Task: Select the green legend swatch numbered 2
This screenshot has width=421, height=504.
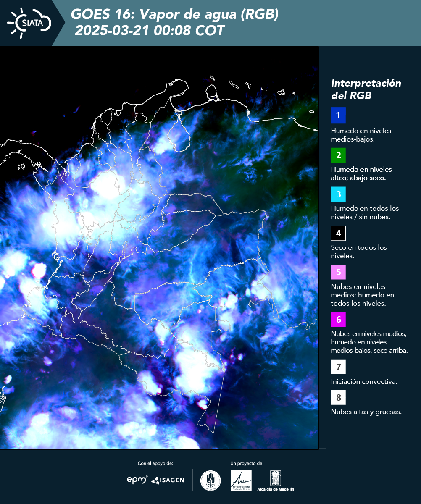Action: point(338,155)
